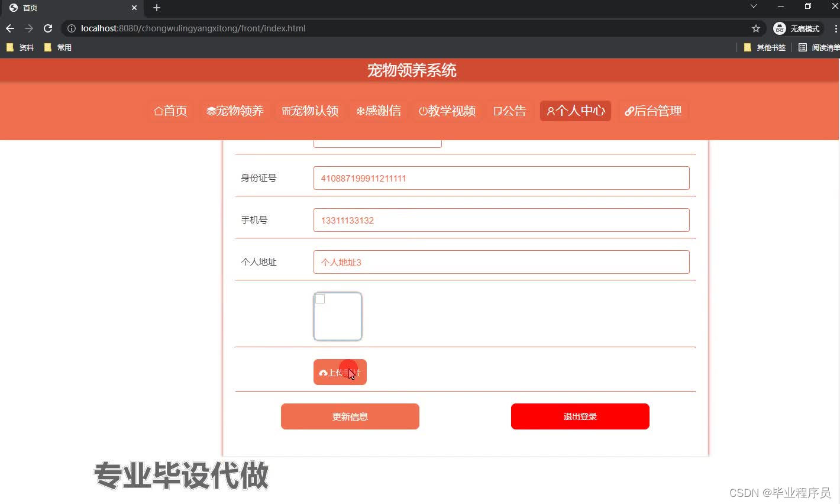
Task: Click the red 退出登录 button
Action: 580,416
